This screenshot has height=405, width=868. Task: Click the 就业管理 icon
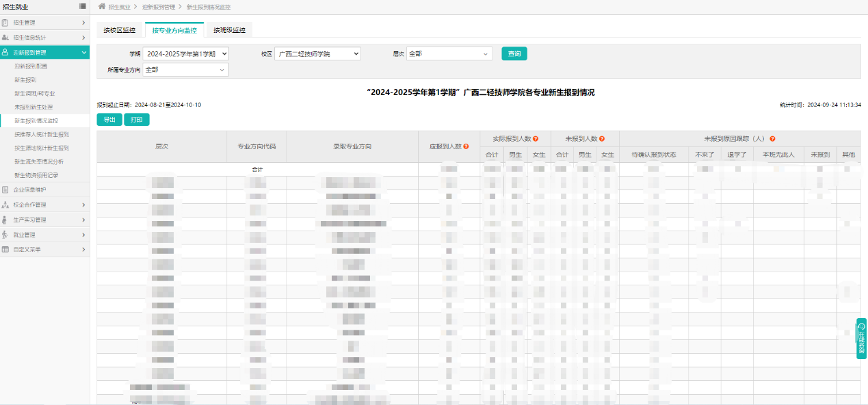[5, 235]
